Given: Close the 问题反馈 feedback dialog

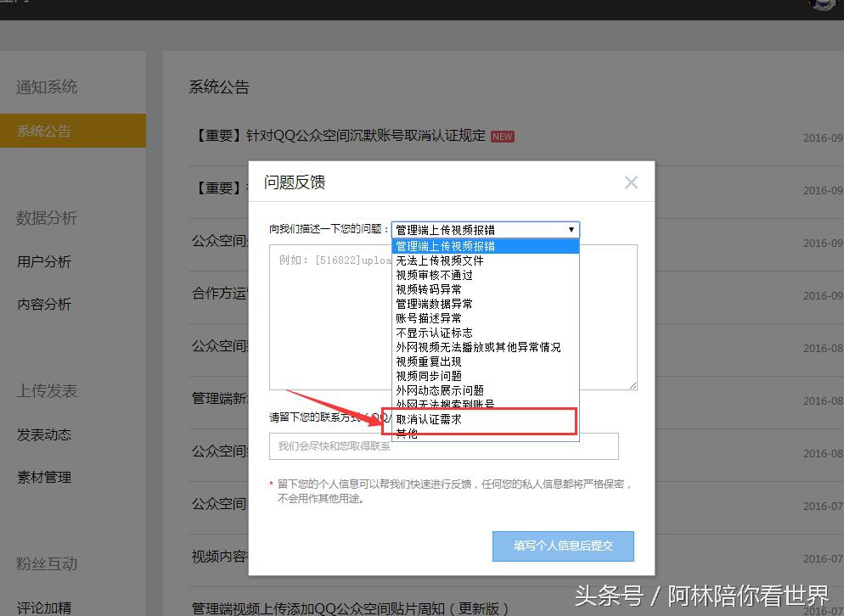Looking at the screenshot, I should 631,182.
